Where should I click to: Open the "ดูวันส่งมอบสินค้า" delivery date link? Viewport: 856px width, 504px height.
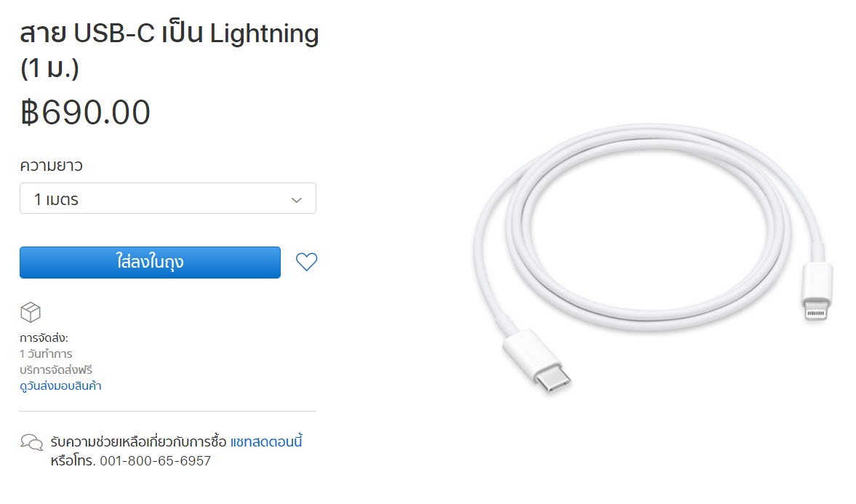pyautogui.click(x=60, y=386)
